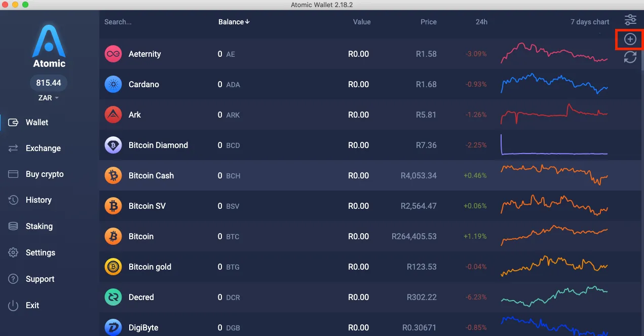Click the History clock icon

14,200
